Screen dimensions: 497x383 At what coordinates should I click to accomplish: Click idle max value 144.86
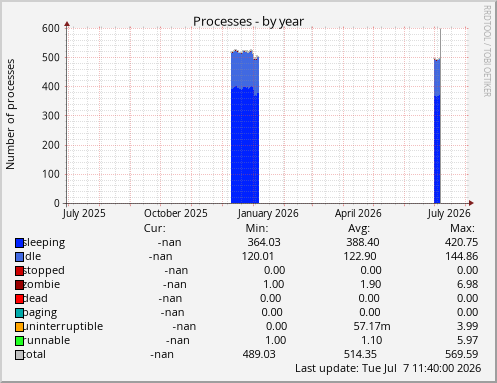coord(462,256)
